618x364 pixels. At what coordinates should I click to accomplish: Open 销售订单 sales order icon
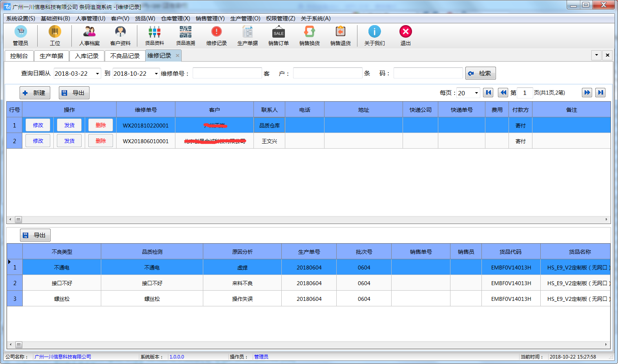pyautogui.click(x=279, y=36)
